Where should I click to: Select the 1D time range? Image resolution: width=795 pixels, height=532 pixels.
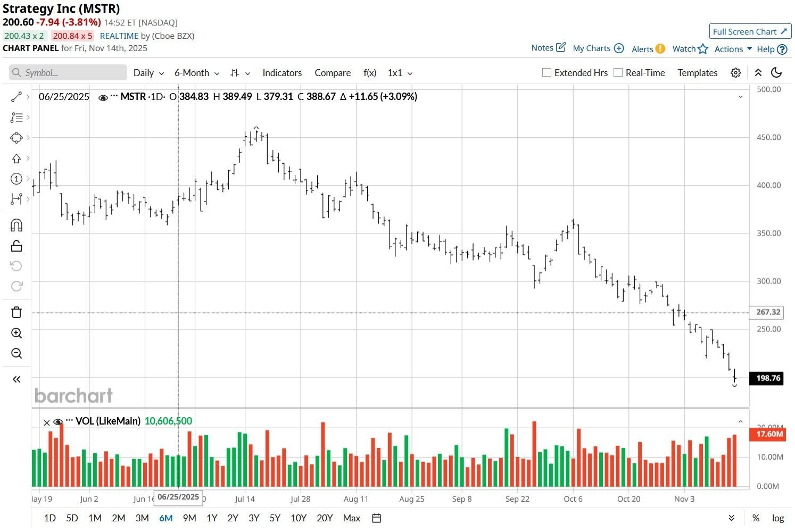pos(49,518)
